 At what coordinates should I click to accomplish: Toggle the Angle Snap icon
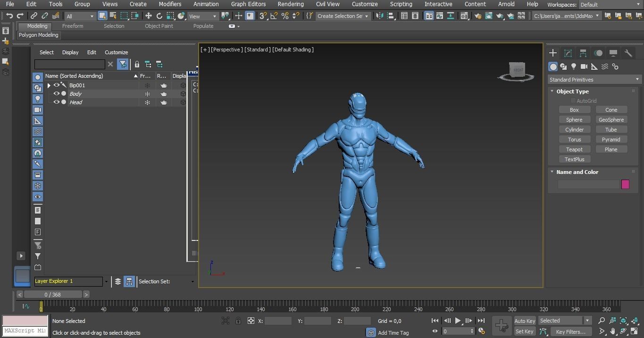(274, 16)
